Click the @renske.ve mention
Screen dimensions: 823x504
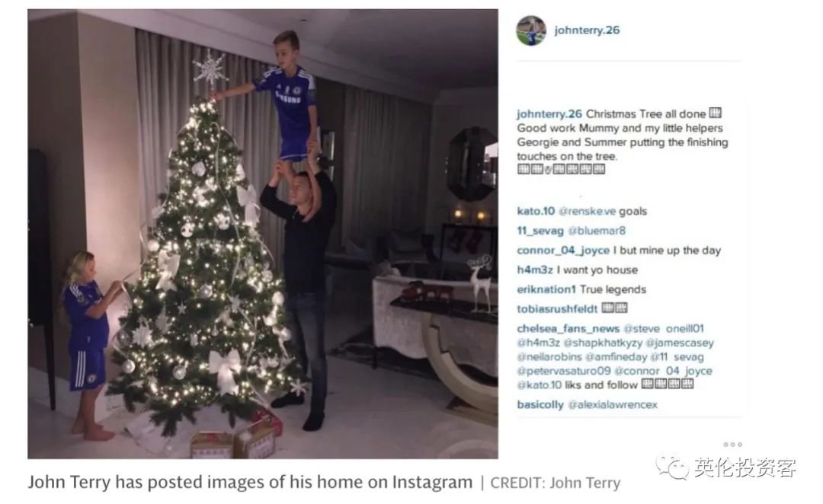[587, 212]
